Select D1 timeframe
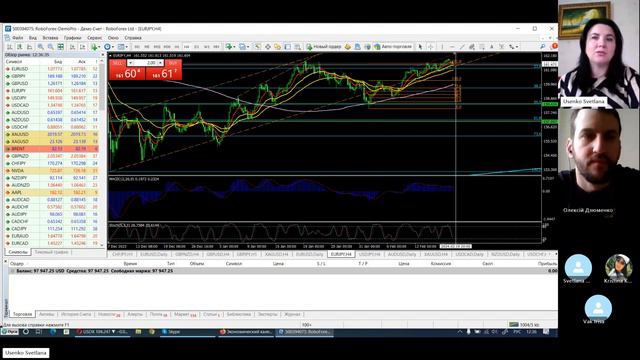The width and height of the screenshot is (640, 360). (x=196, y=47)
